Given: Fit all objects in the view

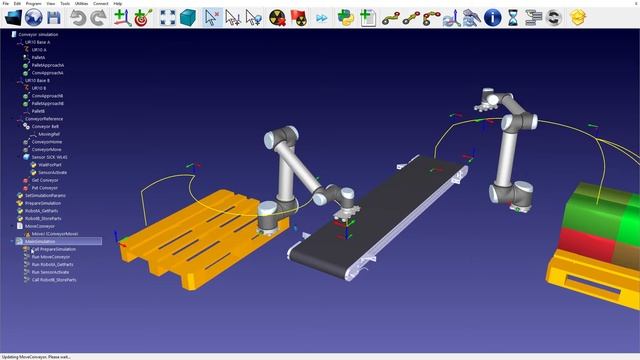Looking at the screenshot, I should pos(167,18).
